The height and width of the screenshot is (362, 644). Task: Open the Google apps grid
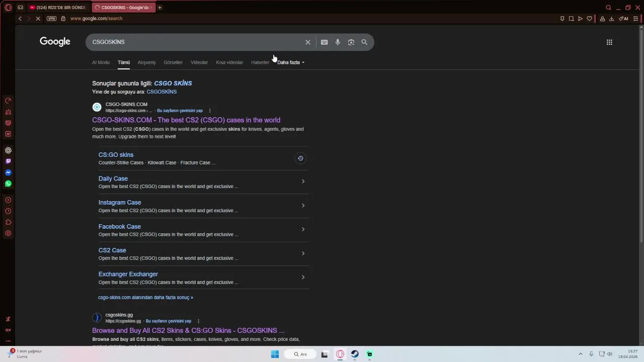(x=609, y=42)
